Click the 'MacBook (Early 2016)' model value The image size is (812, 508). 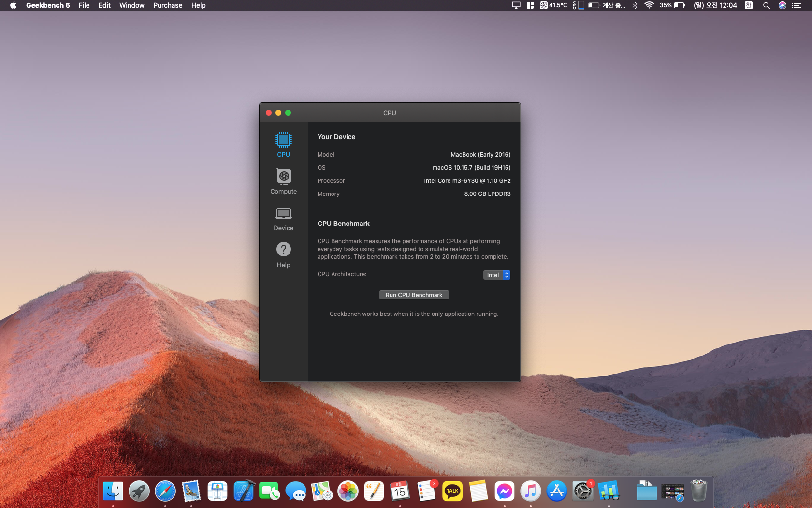480,155
